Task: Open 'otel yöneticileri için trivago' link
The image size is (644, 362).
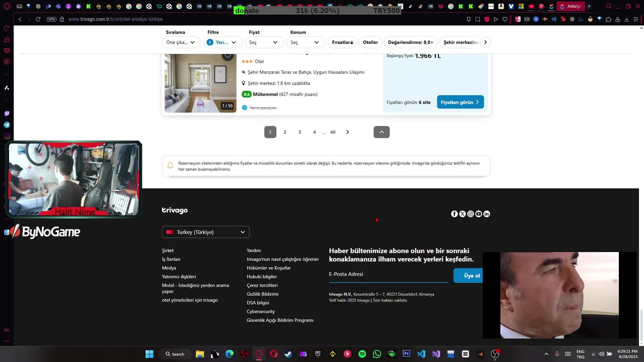Action: click(190, 300)
